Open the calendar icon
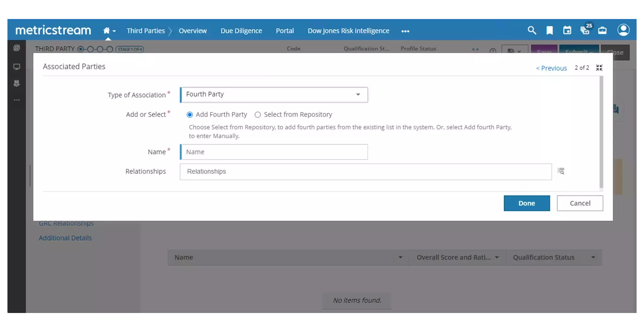Screen dimensions: 644x332 click(567, 30)
